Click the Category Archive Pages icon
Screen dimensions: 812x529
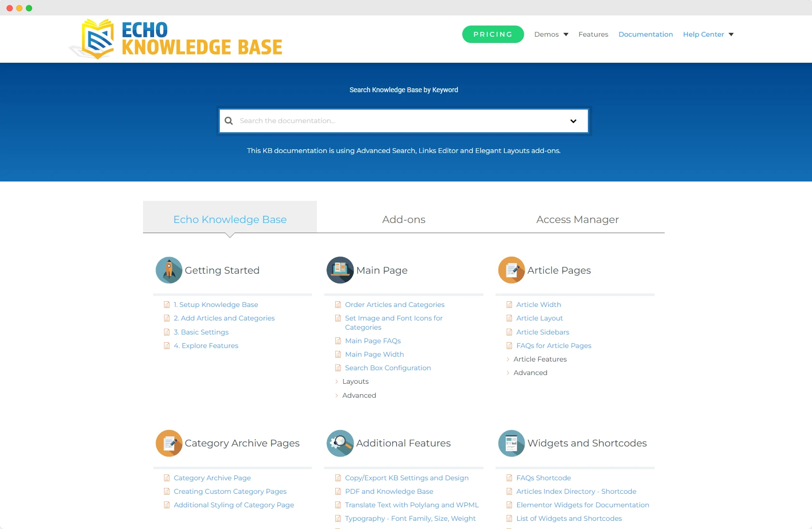pos(169,443)
